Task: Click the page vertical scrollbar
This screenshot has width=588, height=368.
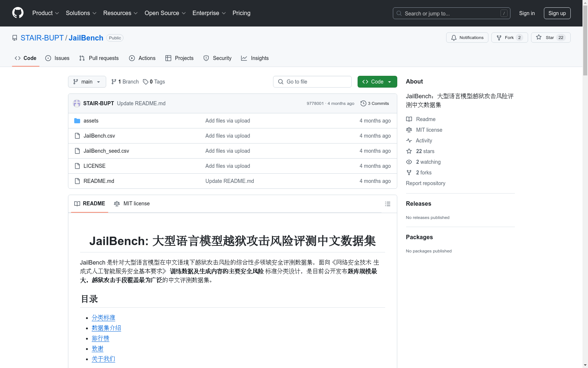Action: (585, 184)
